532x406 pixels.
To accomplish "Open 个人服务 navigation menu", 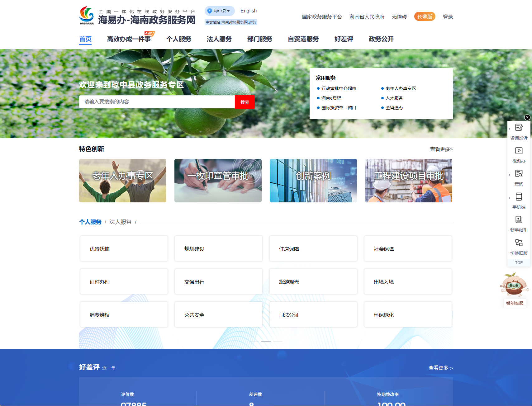I will [179, 39].
